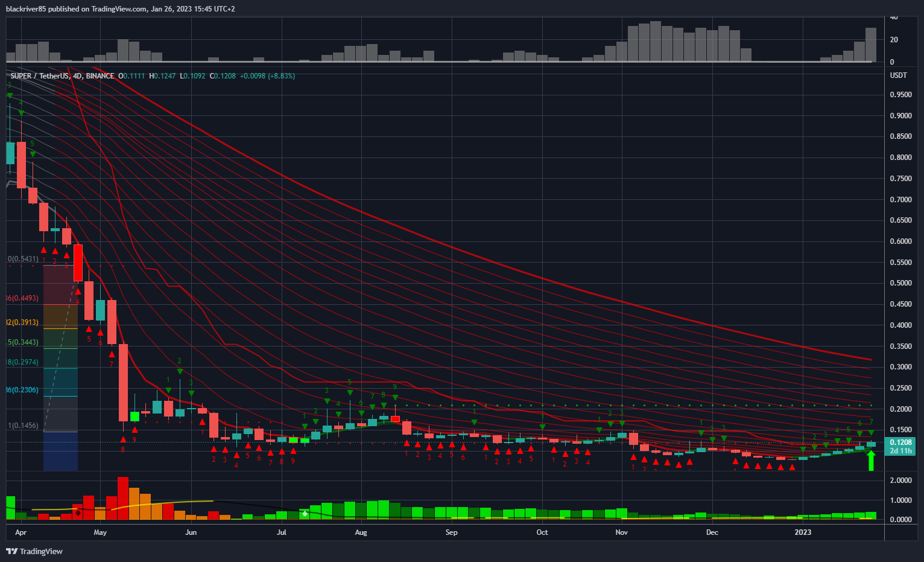This screenshot has height=562, width=924.
Task: Click the open value O0.1111
Action: 131,76
